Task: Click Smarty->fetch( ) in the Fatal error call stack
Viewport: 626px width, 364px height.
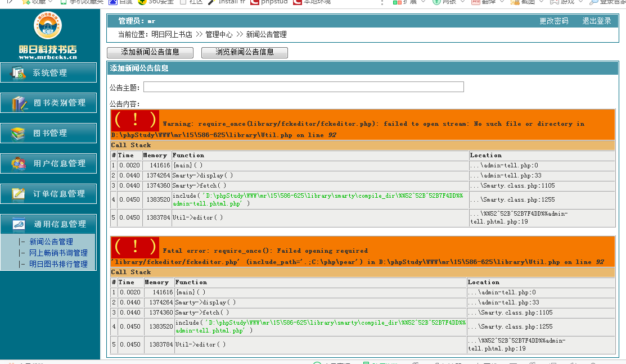Action: tap(202, 312)
